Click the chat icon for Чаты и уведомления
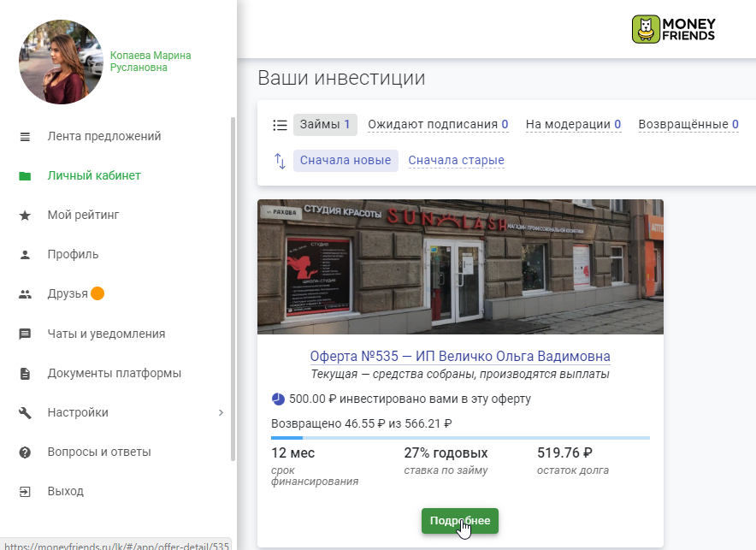 point(25,334)
